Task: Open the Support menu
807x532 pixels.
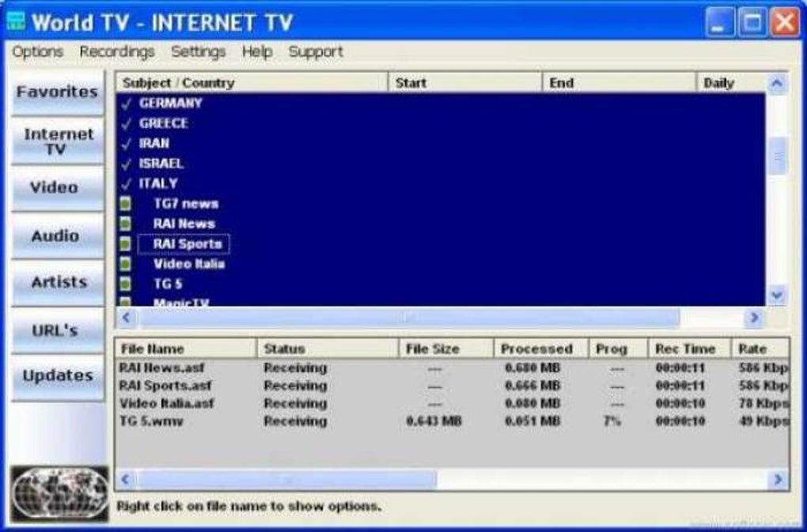Action: point(316,52)
